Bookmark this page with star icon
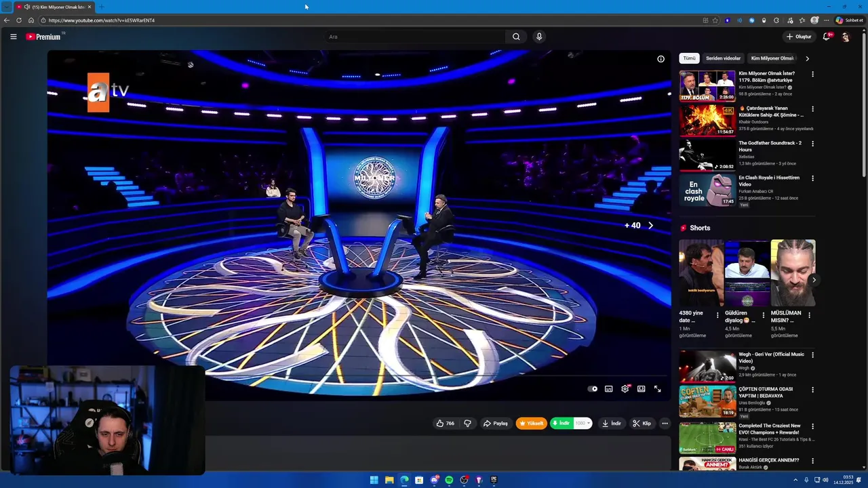The height and width of the screenshot is (488, 868). tap(715, 20)
